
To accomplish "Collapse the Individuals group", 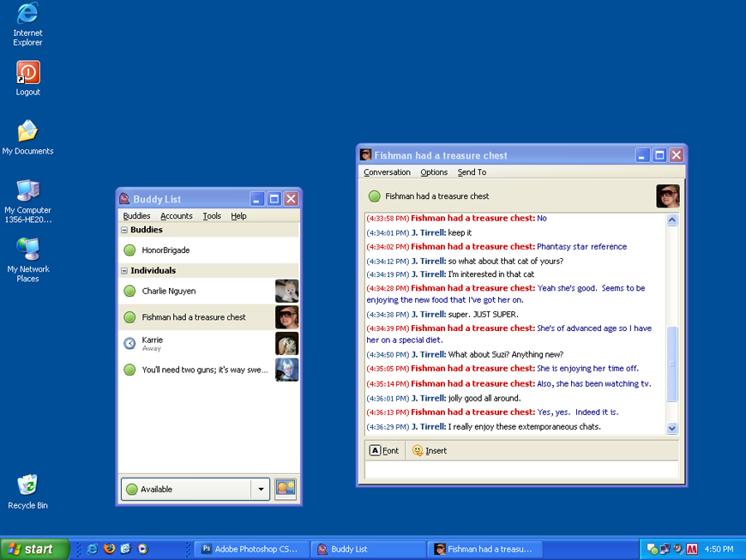I will (x=124, y=271).
